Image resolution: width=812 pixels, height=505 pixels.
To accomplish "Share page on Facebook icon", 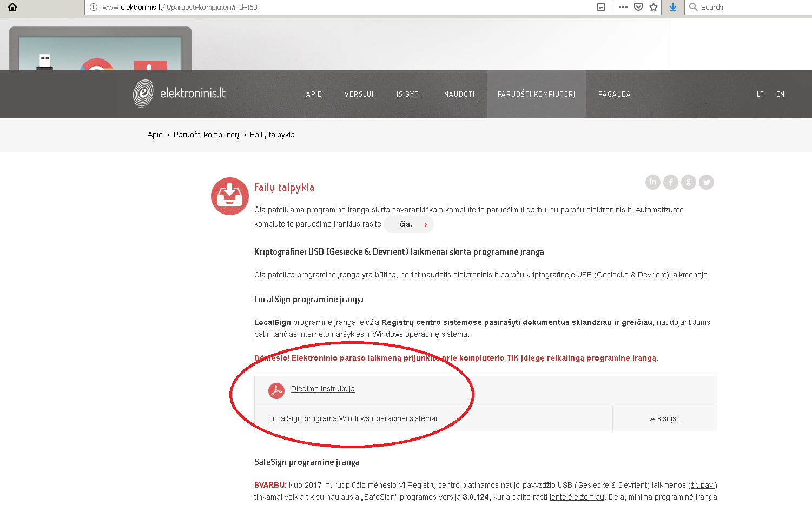I will coord(671,182).
